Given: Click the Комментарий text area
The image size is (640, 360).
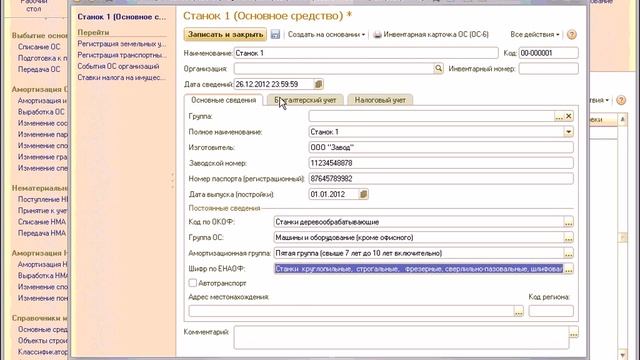Looking at the screenshot, I should [x=401, y=337].
